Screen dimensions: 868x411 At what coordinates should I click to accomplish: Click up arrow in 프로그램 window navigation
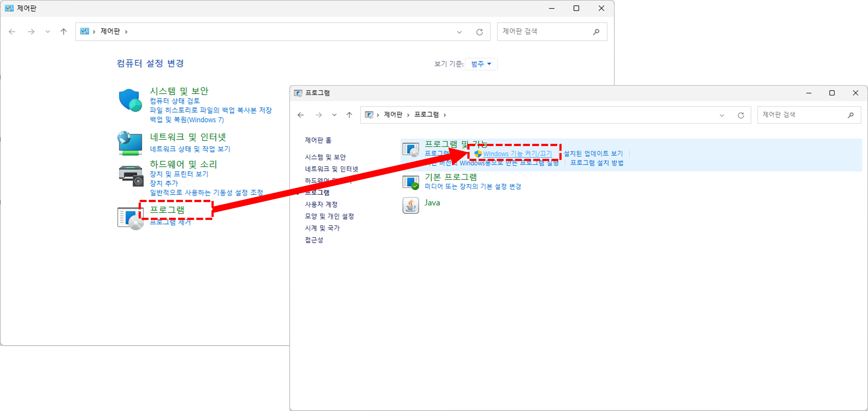click(x=349, y=115)
